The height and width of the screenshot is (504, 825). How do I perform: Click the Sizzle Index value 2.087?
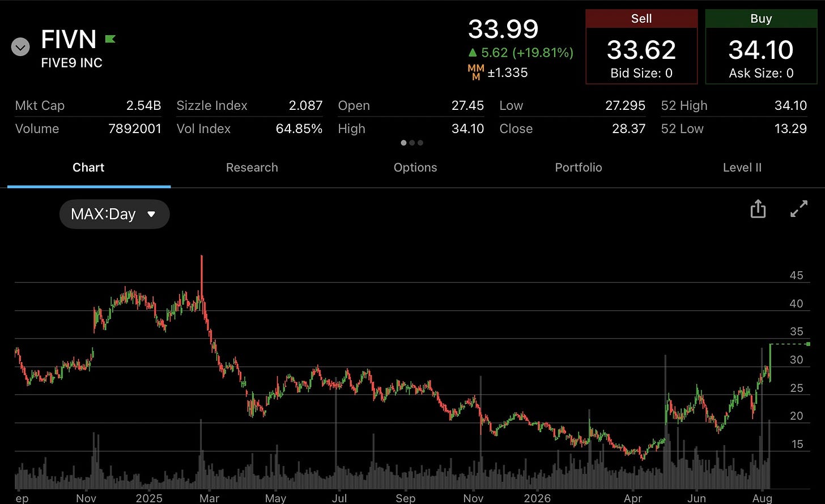pos(305,105)
